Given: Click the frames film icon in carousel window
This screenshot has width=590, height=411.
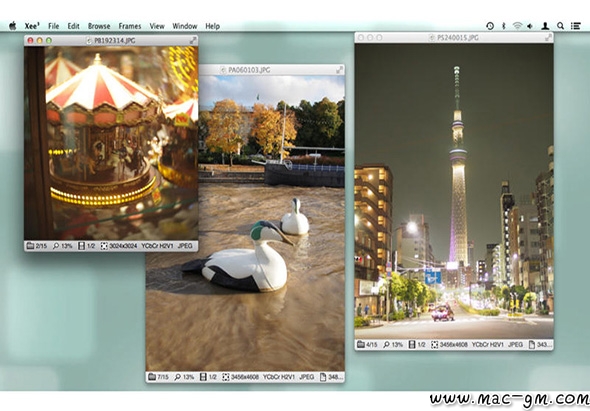Looking at the screenshot, I should (81, 246).
